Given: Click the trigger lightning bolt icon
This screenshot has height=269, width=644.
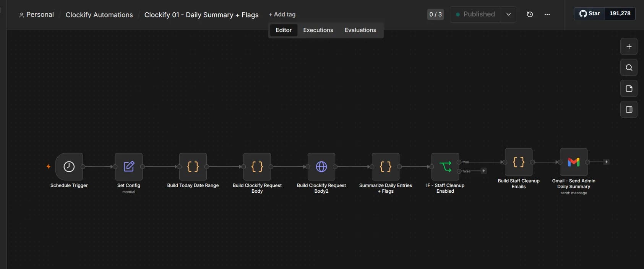Looking at the screenshot, I should pos(49,166).
